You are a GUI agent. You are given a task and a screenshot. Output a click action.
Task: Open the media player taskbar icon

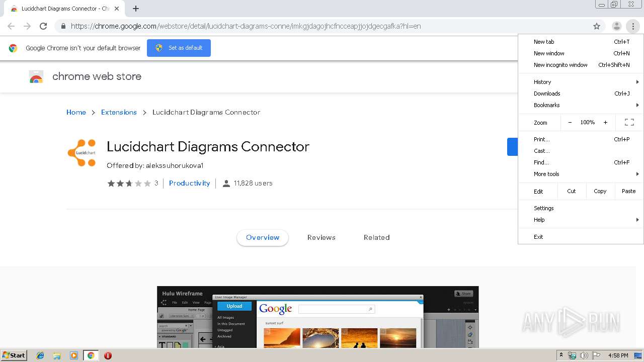pyautogui.click(x=73, y=355)
